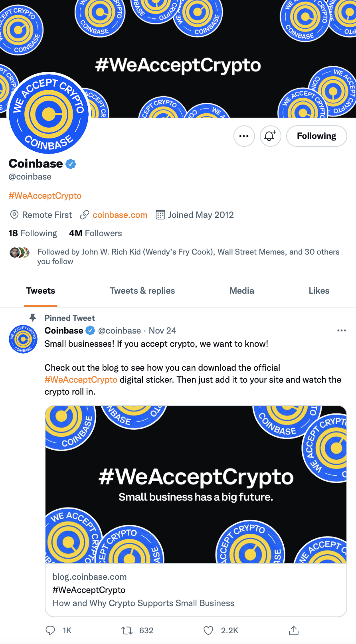Retweet the pinned Coinbase tweet
The width and height of the screenshot is (356, 644).
point(127,630)
